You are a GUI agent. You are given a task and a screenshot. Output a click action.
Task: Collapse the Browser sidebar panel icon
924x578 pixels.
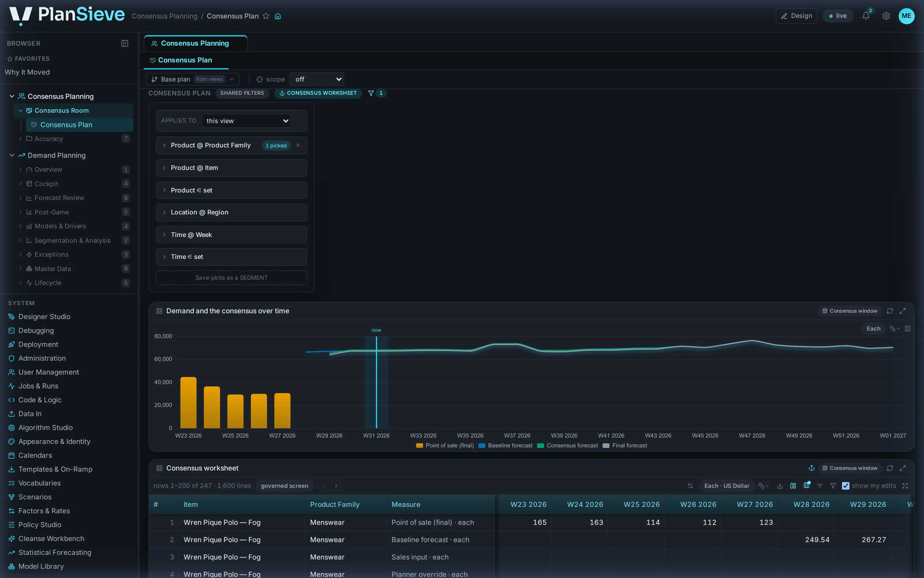(124, 43)
